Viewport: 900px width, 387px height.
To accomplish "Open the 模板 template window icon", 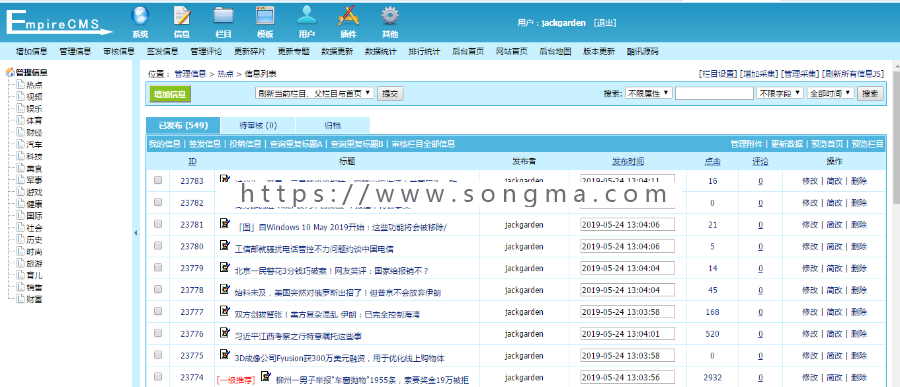I will pyautogui.click(x=265, y=16).
